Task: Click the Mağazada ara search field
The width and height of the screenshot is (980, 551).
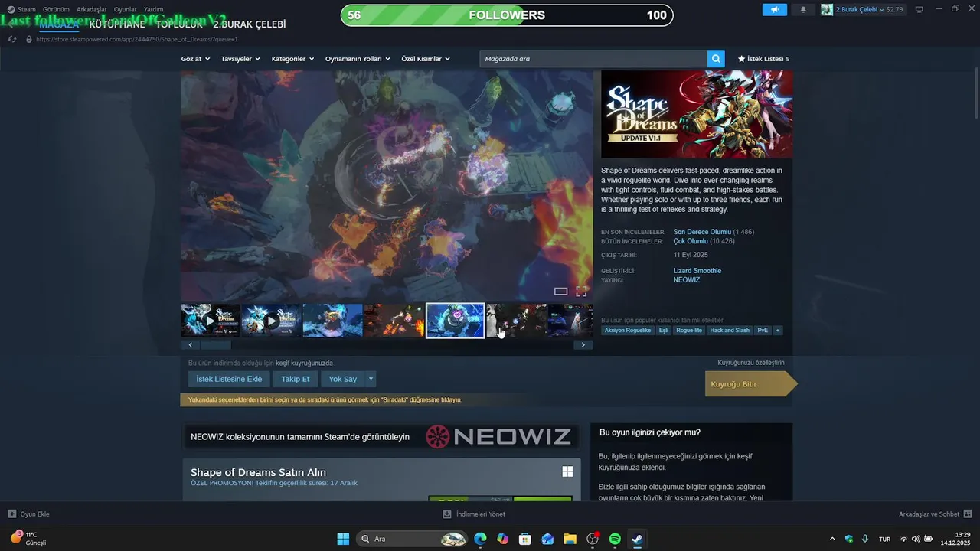Action: 593,59
